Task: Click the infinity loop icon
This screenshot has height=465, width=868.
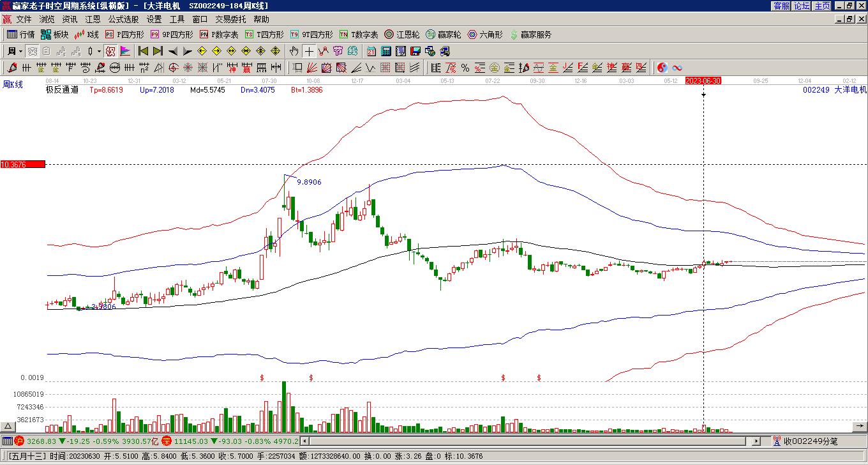Action: [x=677, y=68]
